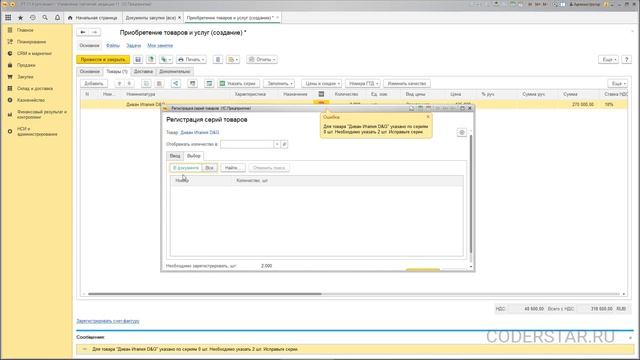The height and width of the screenshot is (360, 640).
Task: Open the Главное section in sidebar
Action: tap(25, 30)
